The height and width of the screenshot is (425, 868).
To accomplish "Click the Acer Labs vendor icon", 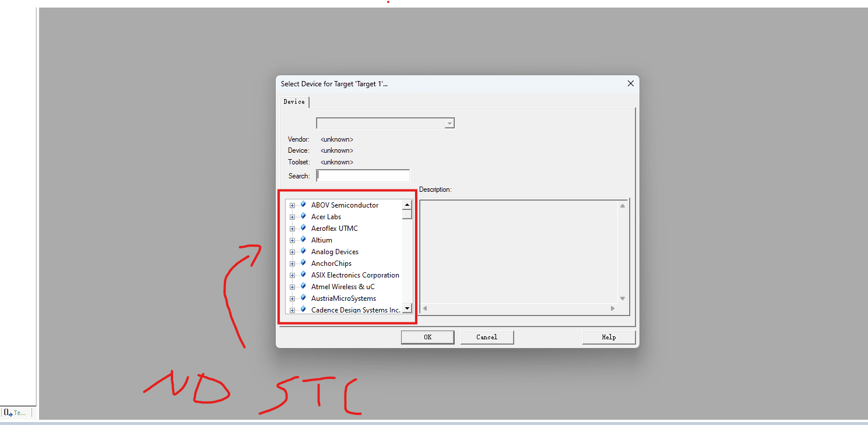I will [x=303, y=216].
